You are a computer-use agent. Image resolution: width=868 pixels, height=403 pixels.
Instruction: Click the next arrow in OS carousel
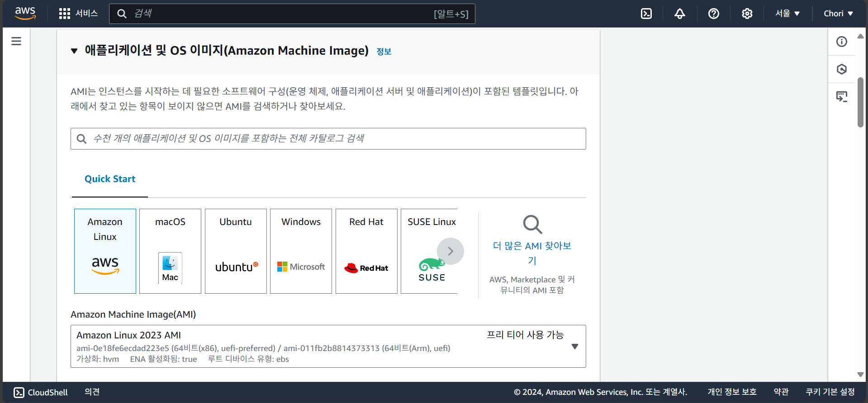tap(451, 251)
